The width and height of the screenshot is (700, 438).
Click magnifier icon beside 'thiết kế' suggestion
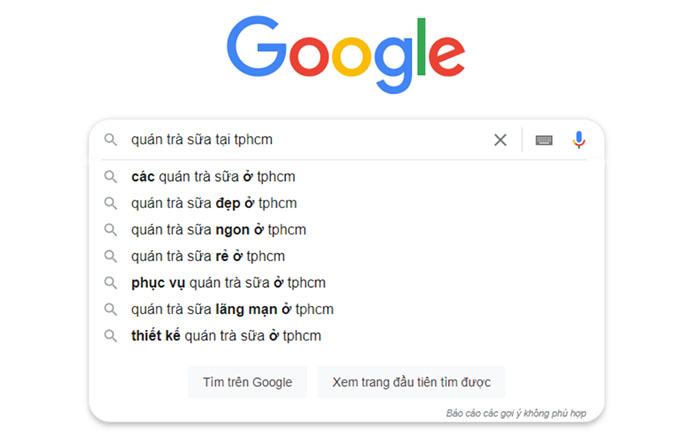click(111, 336)
